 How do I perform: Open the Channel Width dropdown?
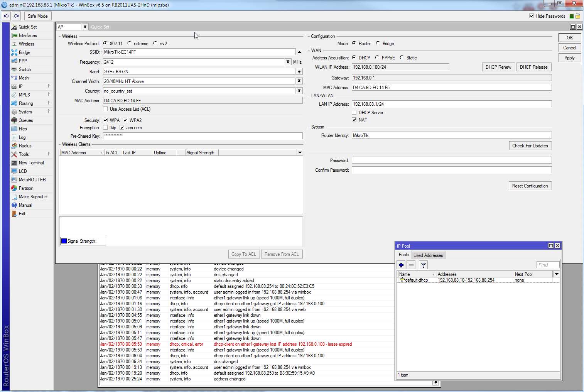coord(299,81)
